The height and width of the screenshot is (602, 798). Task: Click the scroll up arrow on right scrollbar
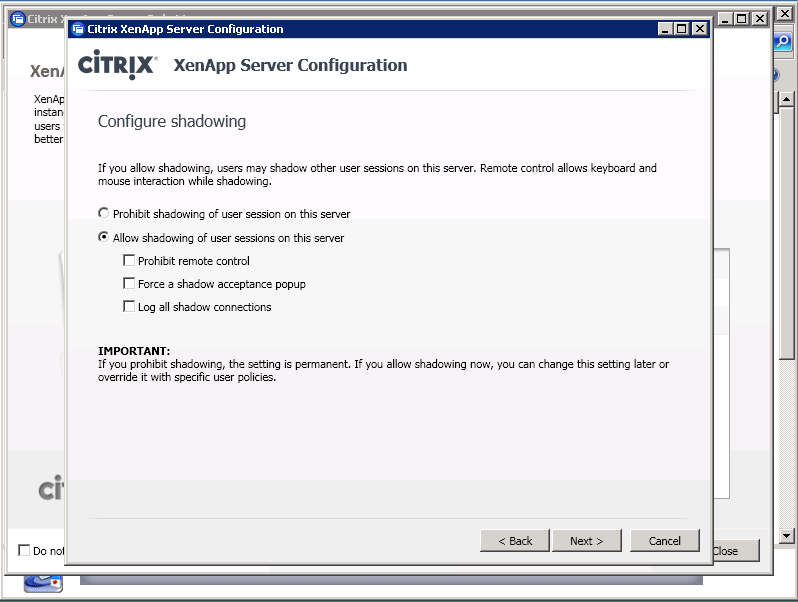coord(787,99)
